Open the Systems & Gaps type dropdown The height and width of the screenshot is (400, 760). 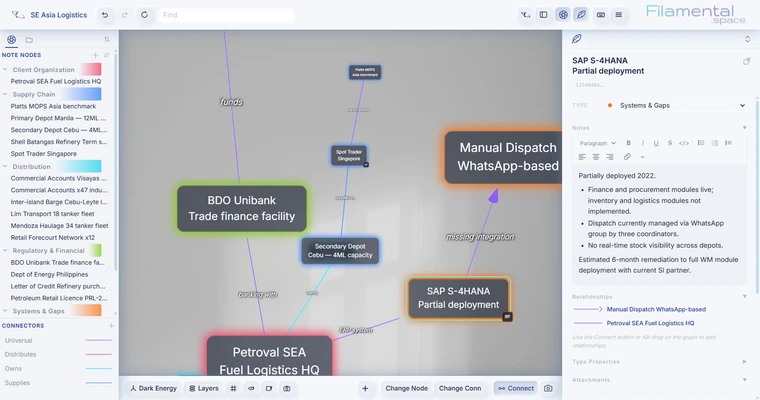pyautogui.click(x=676, y=105)
